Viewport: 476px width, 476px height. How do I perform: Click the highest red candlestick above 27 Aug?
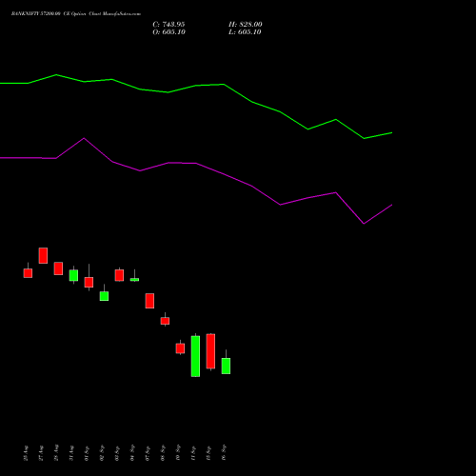tap(43, 255)
